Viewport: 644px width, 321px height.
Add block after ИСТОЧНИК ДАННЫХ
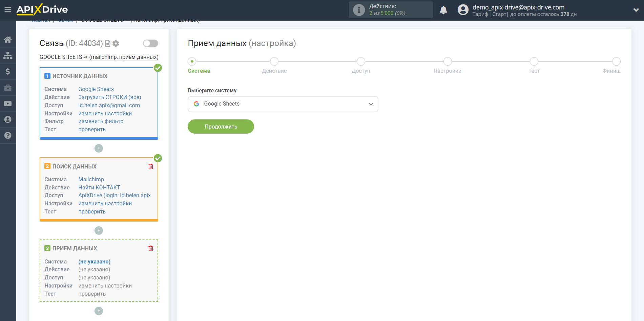click(x=99, y=148)
